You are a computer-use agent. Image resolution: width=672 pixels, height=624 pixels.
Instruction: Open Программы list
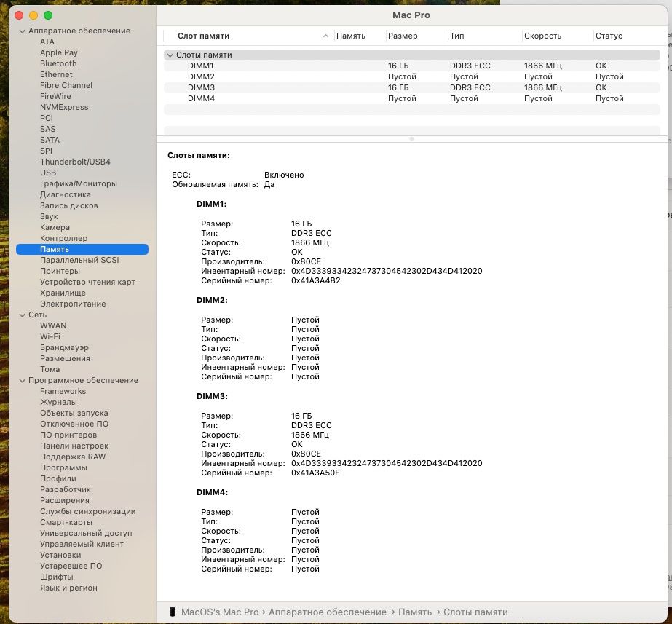[63, 468]
